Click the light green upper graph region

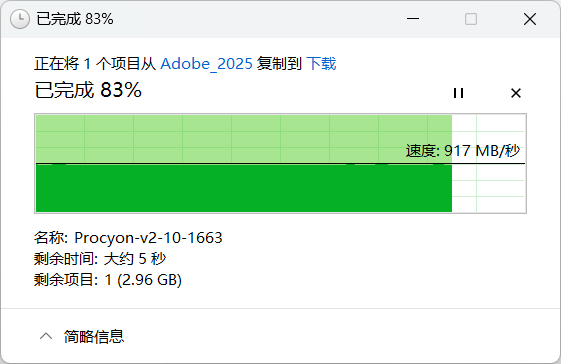point(244,139)
